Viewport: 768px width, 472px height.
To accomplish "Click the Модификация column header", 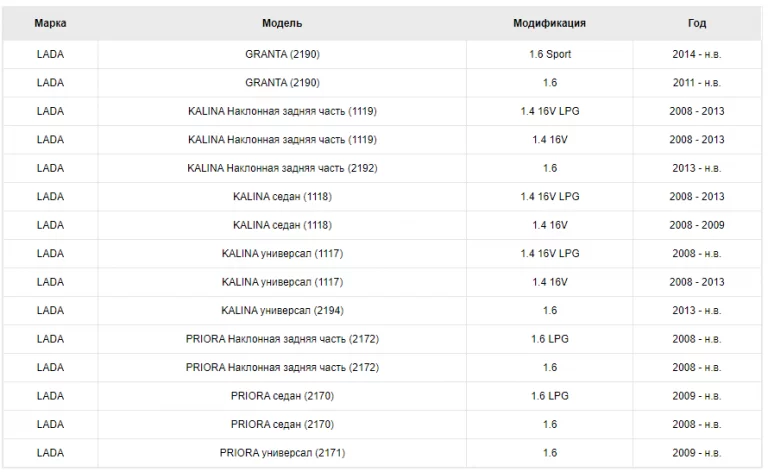I will pos(549,23).
